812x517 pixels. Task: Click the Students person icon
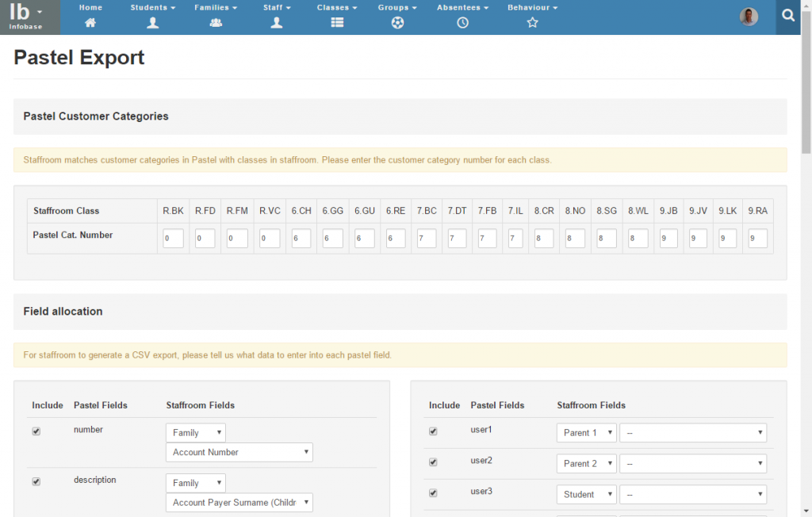click(x=152, y=23)
